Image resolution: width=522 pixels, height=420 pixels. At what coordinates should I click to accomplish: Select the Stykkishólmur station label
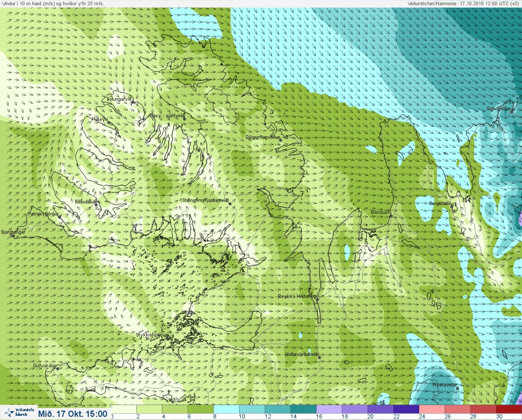(152, 335)
